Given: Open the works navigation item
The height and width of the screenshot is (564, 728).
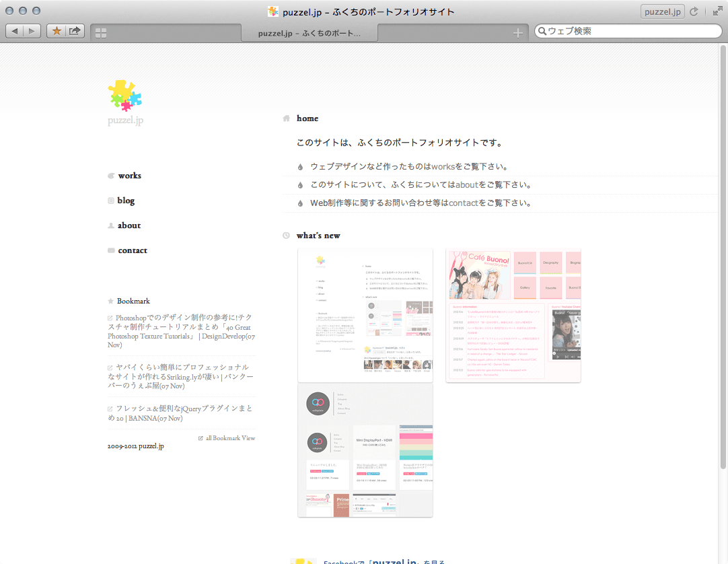Looking at the screenshot, I should tap(129, 176).
